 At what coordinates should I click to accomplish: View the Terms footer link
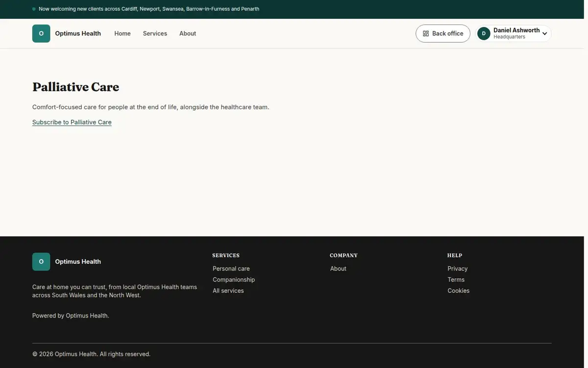pos(456,280)
